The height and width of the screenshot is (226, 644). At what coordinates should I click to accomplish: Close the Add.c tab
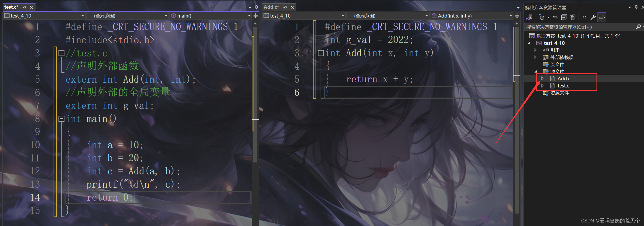click(x=292, y=7)
